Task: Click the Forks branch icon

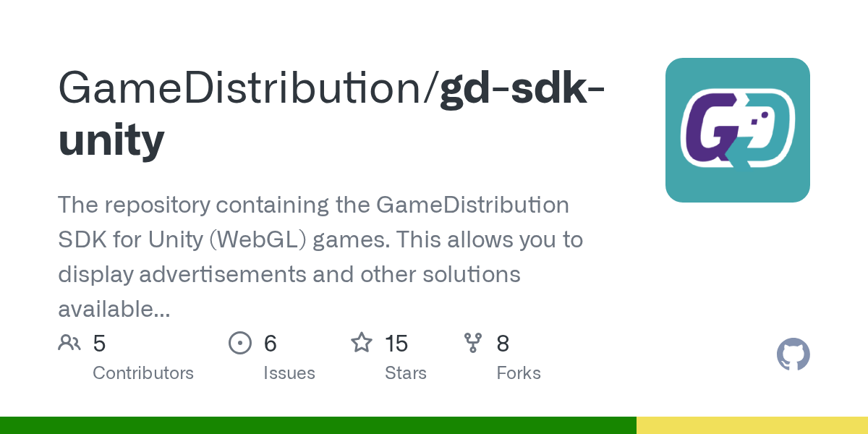Action: 473,343
